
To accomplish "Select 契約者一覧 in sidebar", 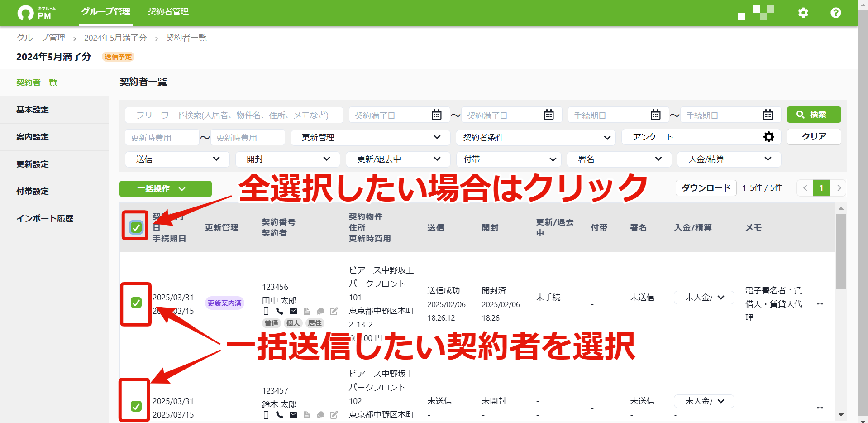I will coord(54,82).
